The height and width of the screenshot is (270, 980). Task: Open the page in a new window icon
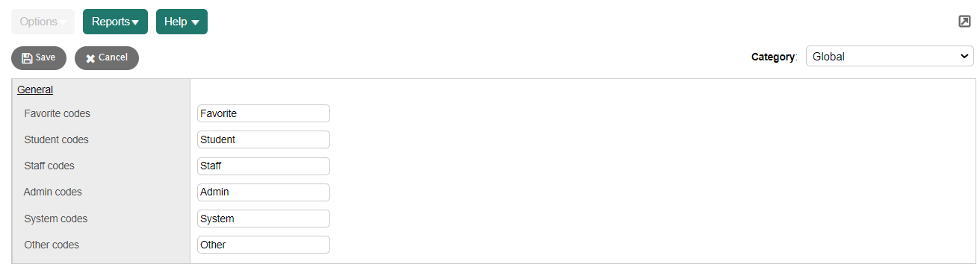pos(964,22)
